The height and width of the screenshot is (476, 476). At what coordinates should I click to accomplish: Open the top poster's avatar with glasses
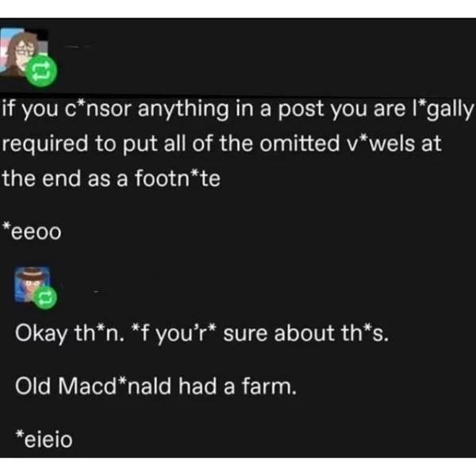coord(24,52)
